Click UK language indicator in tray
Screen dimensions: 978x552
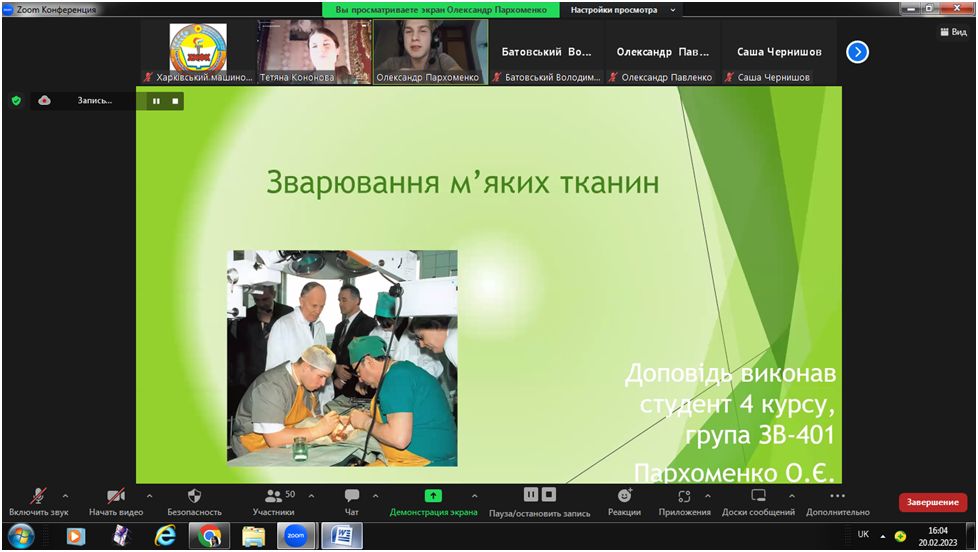tap(863, 535)
